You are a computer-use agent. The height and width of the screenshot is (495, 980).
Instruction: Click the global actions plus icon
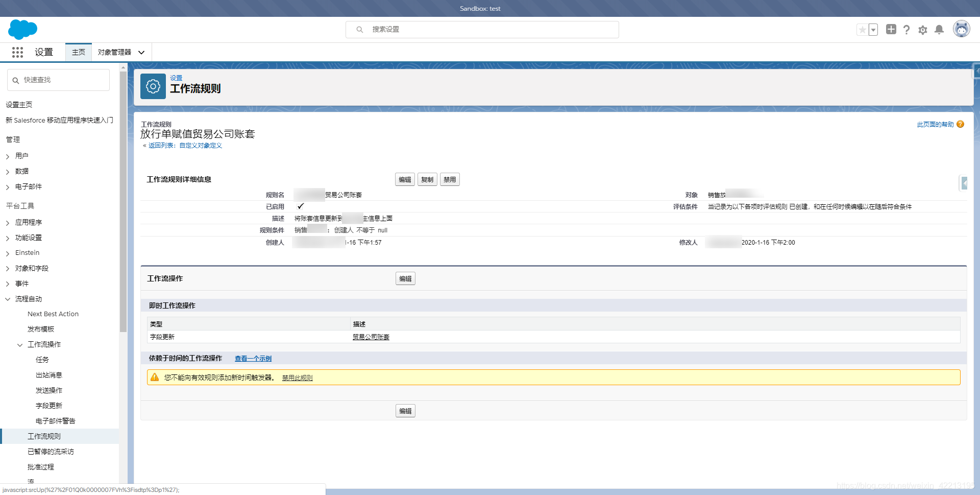[891, 30]
